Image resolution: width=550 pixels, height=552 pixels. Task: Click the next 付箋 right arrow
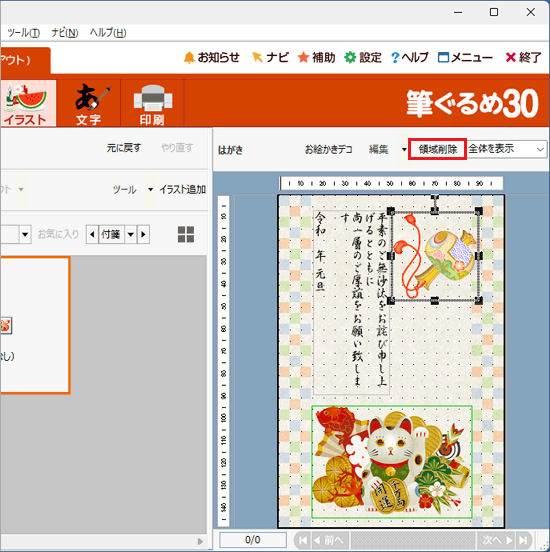click(x=143, y=234)
